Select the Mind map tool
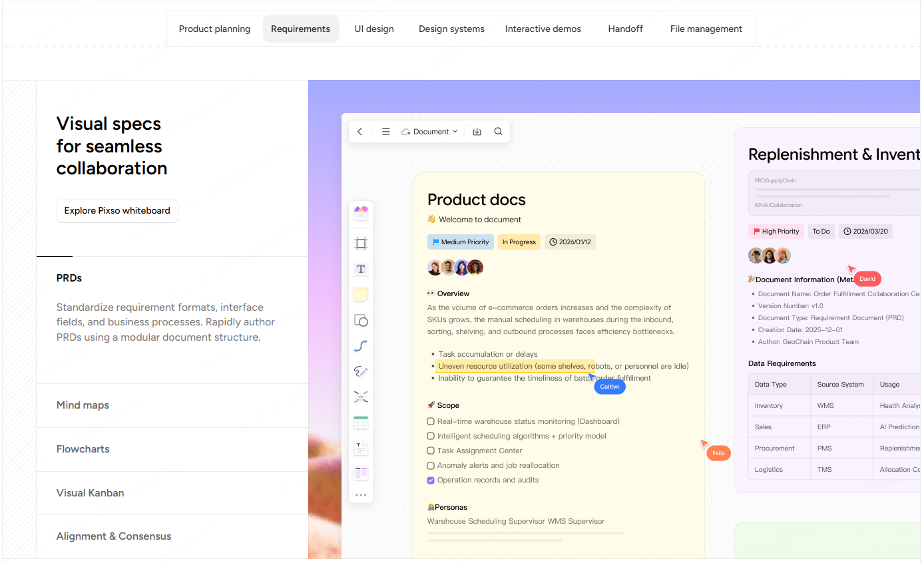Image resolution: width=924 pixels, height=563 pixels. pyautogui.click(x=361, y=397)
